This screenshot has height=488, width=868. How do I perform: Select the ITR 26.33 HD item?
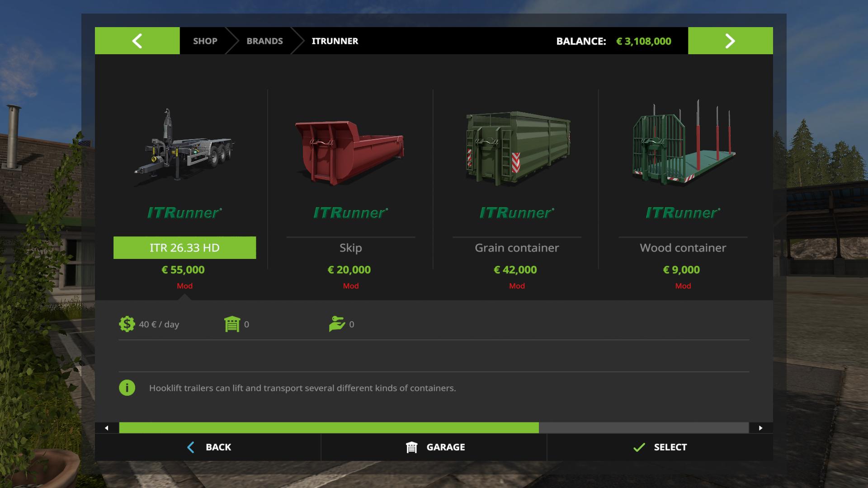(184, 248)
